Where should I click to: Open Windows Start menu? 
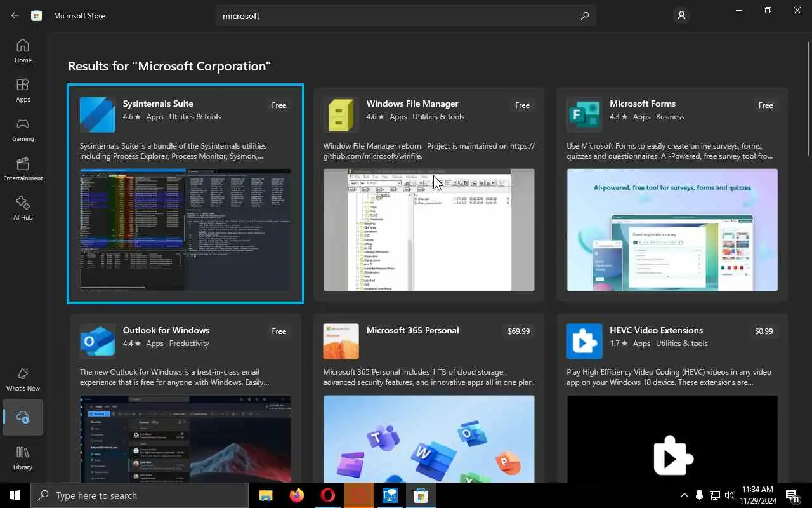(15, 495)
